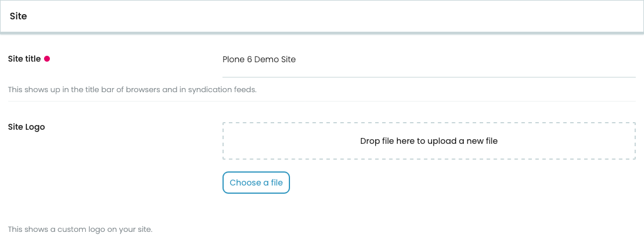Viewport: 644px width, 236px height.
Task: Click the Site title help description
Action: [x=132, y=90]
